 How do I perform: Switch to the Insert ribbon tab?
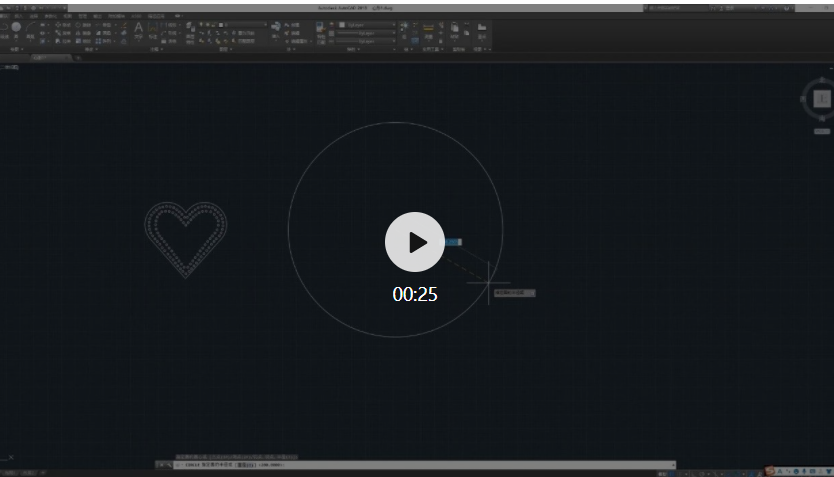[19, 16]
